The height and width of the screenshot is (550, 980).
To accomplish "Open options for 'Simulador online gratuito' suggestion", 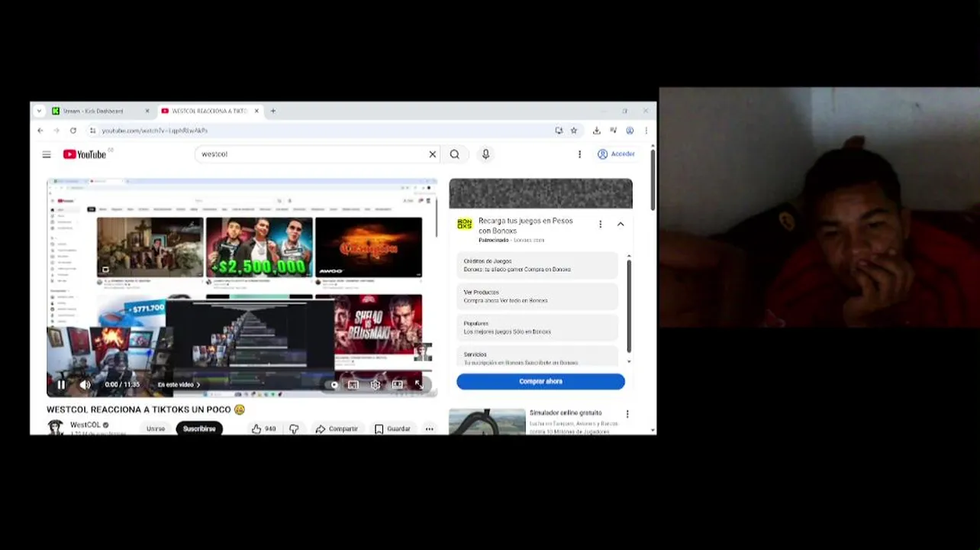I will click(627, 414).
